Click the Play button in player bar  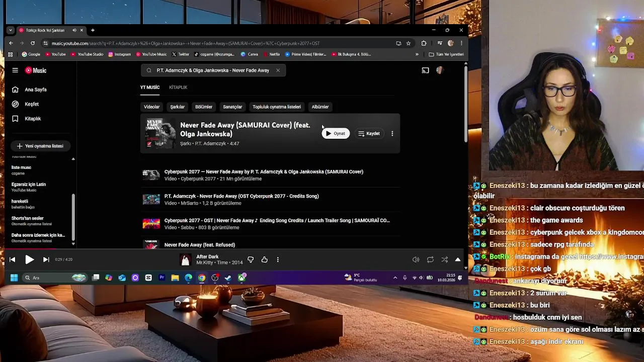point(29,259)
